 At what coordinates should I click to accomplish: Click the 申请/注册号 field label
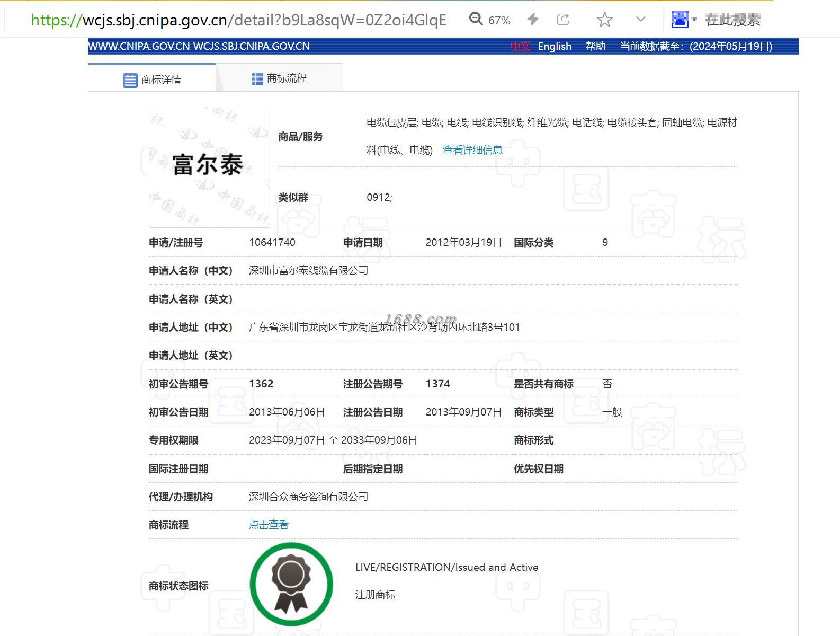[176, 242]
